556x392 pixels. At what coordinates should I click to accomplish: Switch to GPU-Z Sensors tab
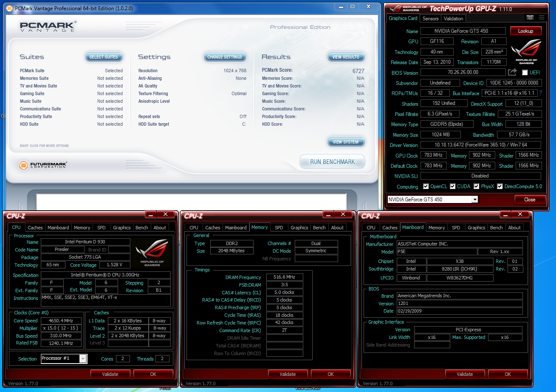point(430,19)
